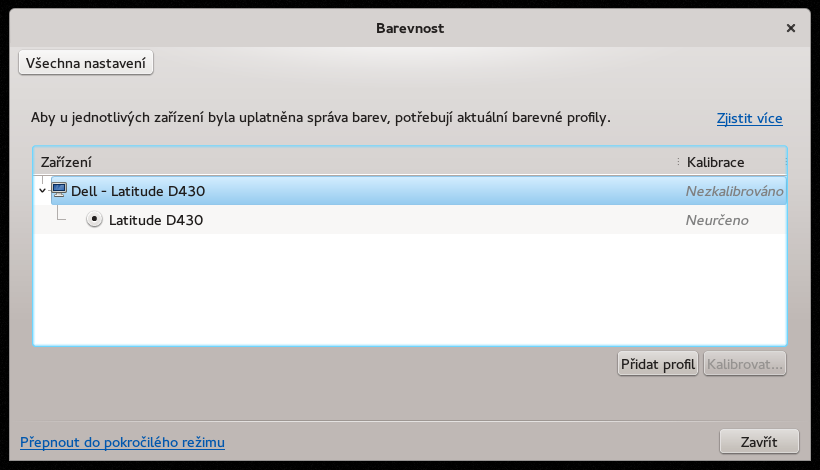Viewport: 820px width, 470px height.
Task: Click the column separator handle before Kalibrace
Action: (678, 162)
